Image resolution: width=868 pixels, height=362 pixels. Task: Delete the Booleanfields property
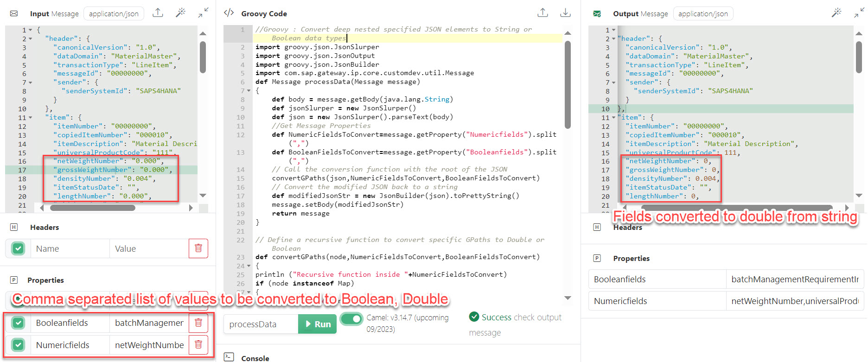198,323
